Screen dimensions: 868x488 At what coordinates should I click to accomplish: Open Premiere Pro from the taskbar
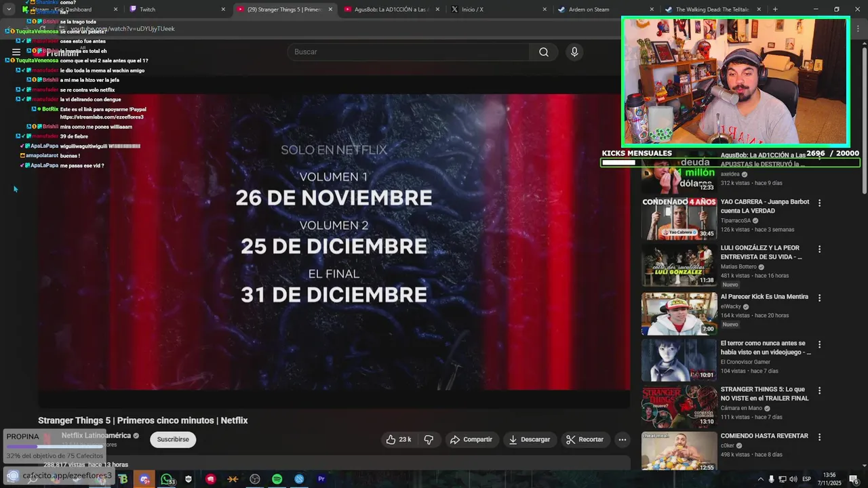click(321, 479)
